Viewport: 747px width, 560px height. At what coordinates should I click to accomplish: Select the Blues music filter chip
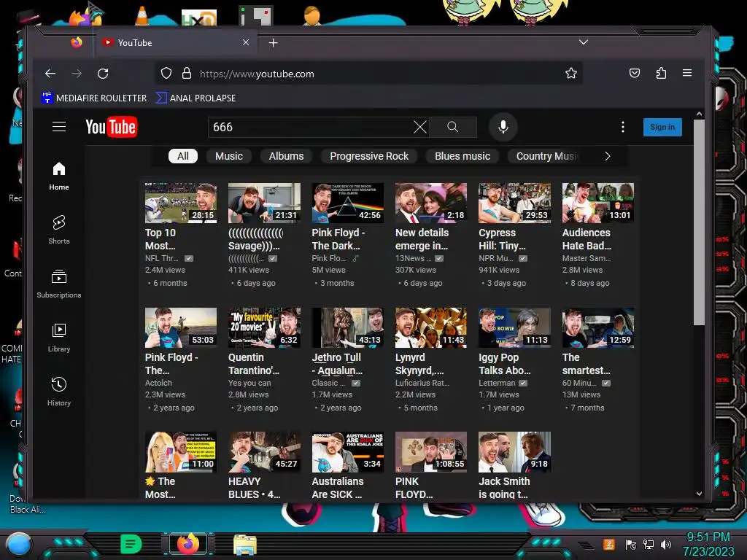pos(462,156)
